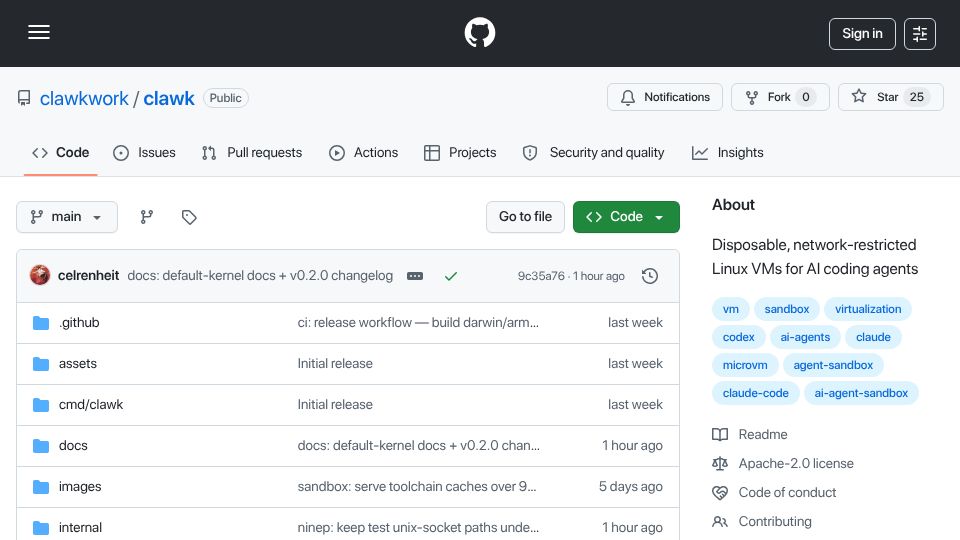This screenshot has height=540, width=960.
Task: Open the assets row's Initial release commit
Action: [335, 364]
